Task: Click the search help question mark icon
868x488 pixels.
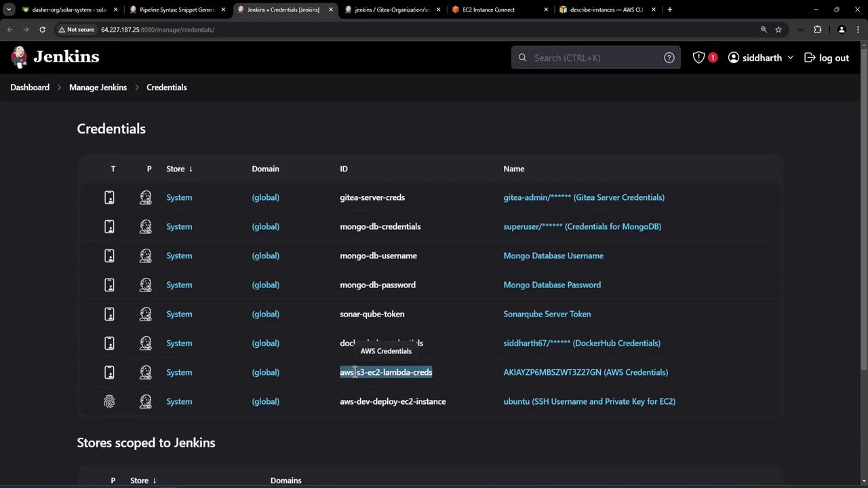Action: click(x=669, y=58)
